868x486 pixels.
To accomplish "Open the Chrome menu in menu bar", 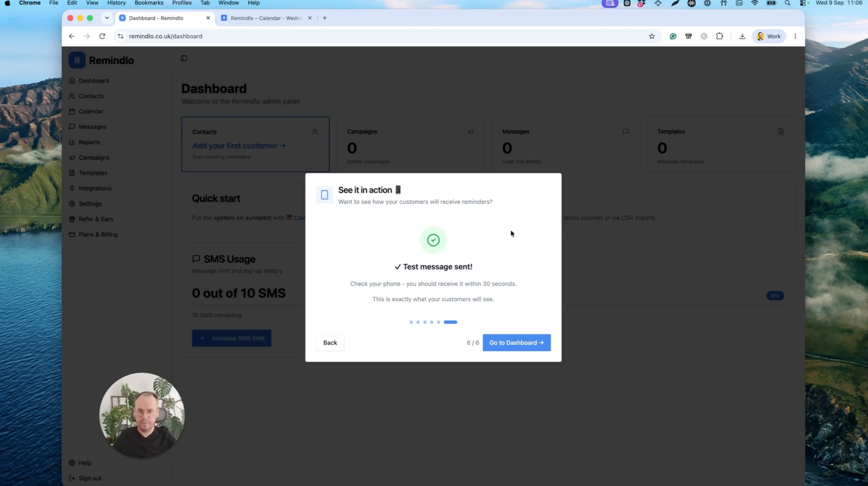I will [30, 3].
